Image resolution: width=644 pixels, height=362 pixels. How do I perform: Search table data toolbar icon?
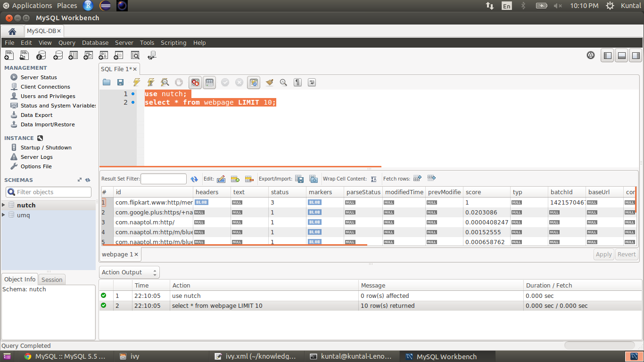[135, 56]
